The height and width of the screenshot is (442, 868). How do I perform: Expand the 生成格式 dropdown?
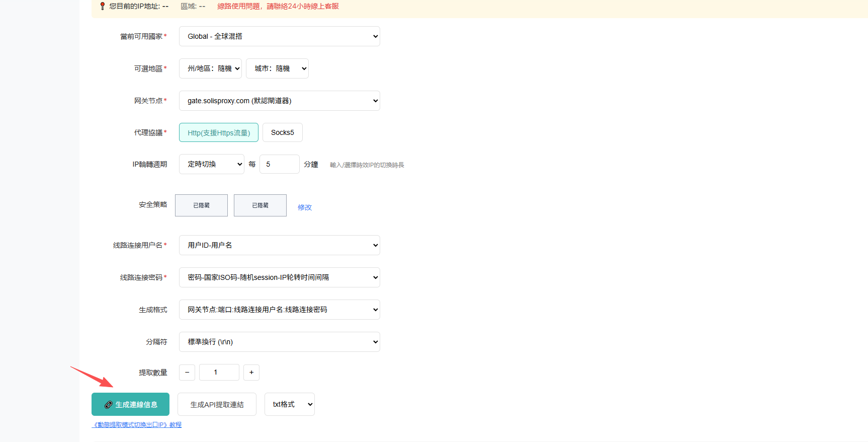279,310
